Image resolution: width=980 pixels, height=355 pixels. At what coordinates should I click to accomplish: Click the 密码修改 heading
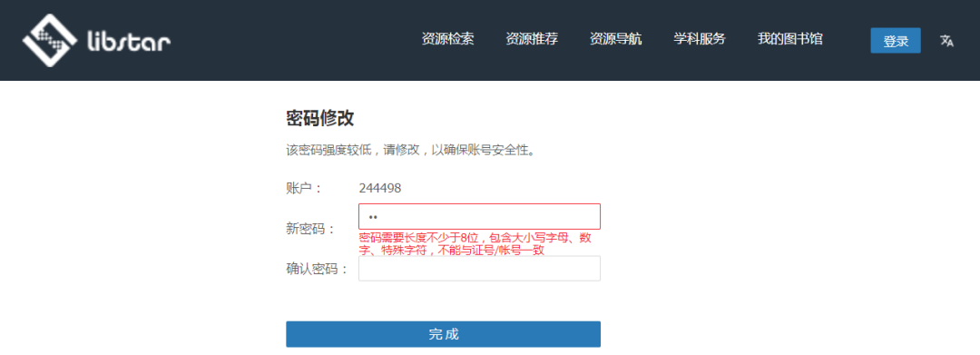[320, 117]
